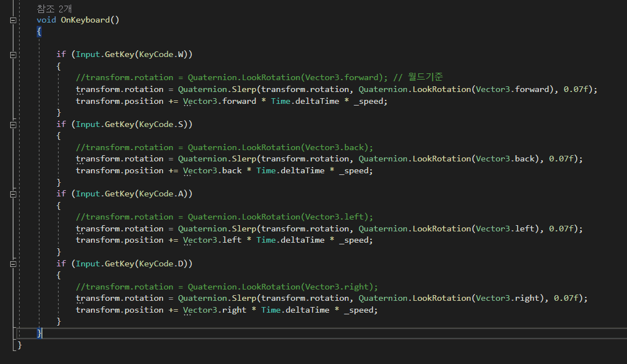The height and width of the screenshot is (364, 627).
Task: Click Time.deltaTime in the Vector3.left line
Action: [x=290, y=240]
